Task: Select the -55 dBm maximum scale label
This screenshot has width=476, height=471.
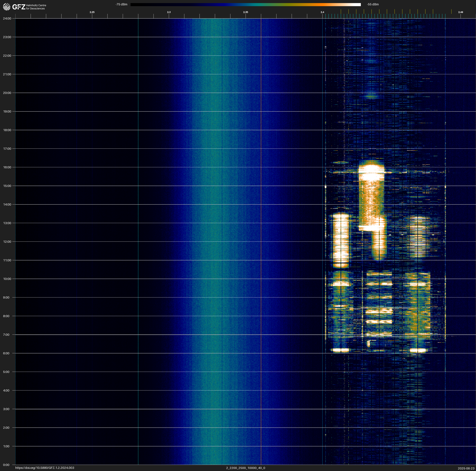Action: pyautogui.click(x=373, y=4)
